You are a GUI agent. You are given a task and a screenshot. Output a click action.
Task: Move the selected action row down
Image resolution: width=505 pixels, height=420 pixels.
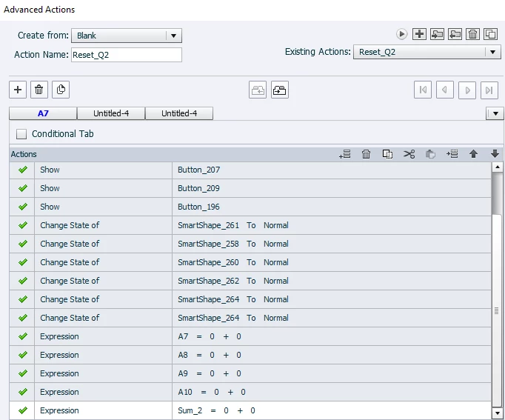(495, 154)
